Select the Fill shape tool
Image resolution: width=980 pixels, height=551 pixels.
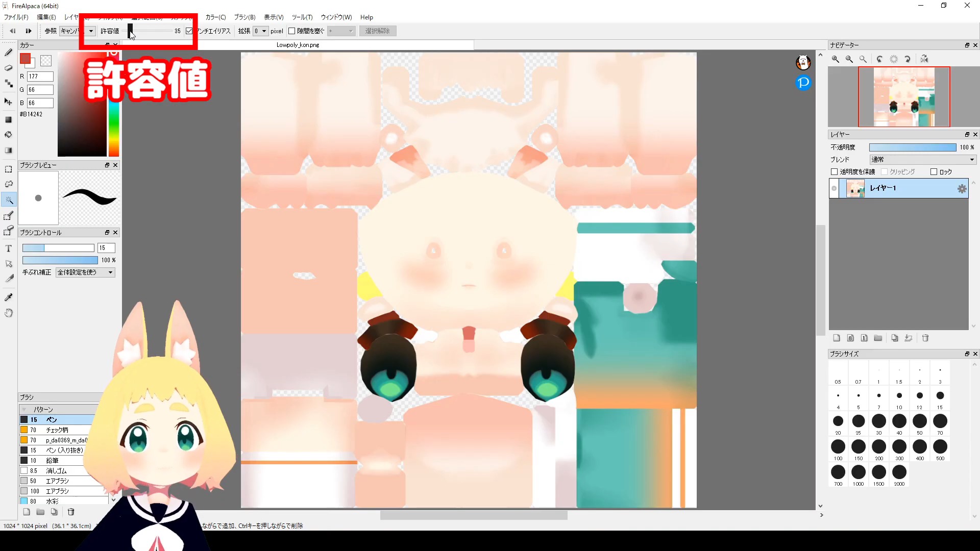click(9, 119)
